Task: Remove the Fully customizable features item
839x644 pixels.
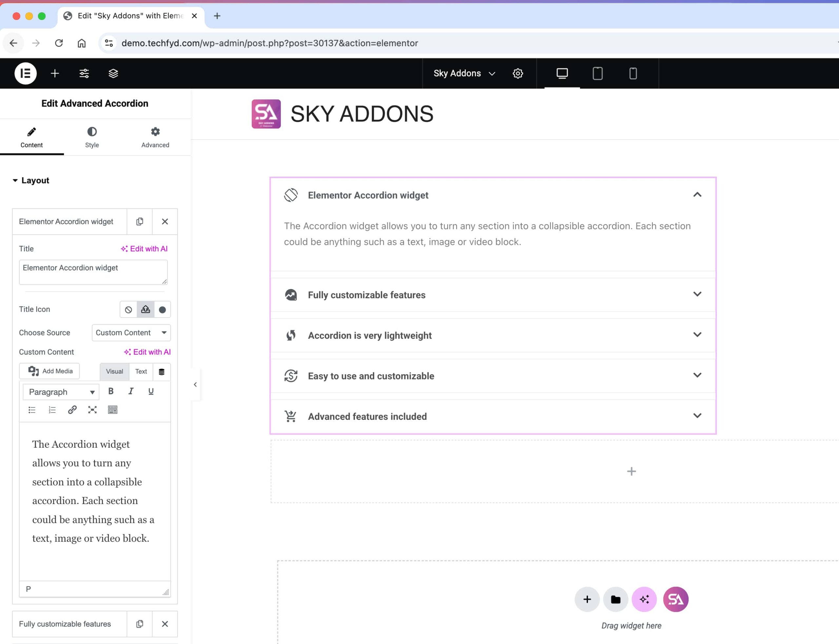Action: tap(165, 624)
